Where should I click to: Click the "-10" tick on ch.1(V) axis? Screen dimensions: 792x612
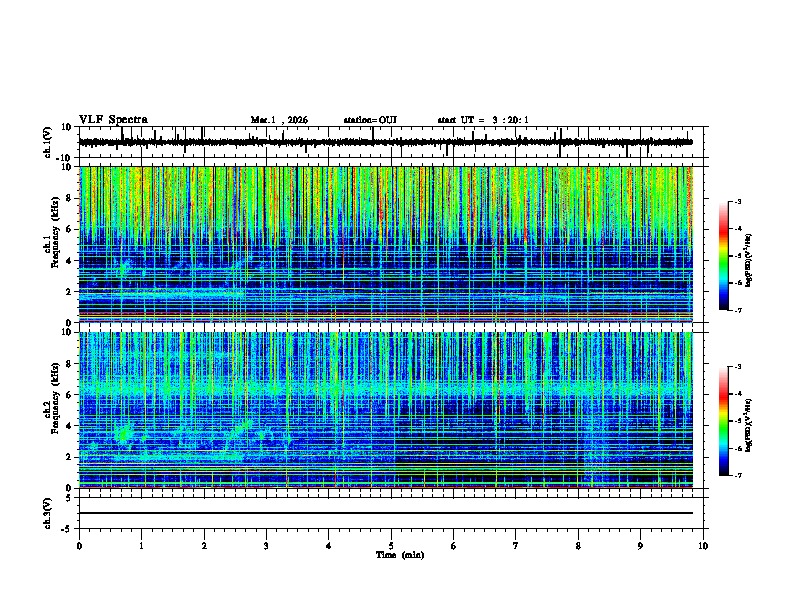(65, 158)
